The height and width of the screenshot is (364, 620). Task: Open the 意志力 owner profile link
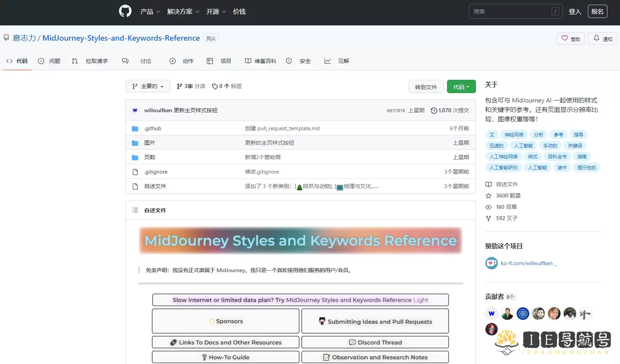pos(24,38)
